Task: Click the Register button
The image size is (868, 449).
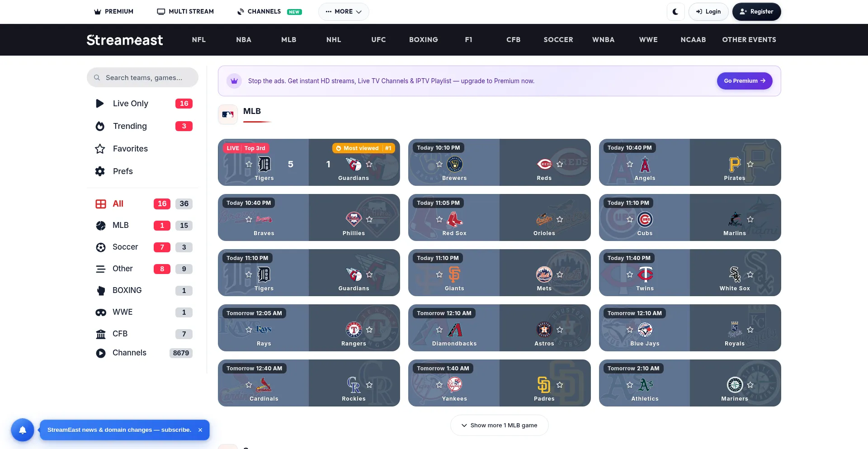Action: (756, 12)
